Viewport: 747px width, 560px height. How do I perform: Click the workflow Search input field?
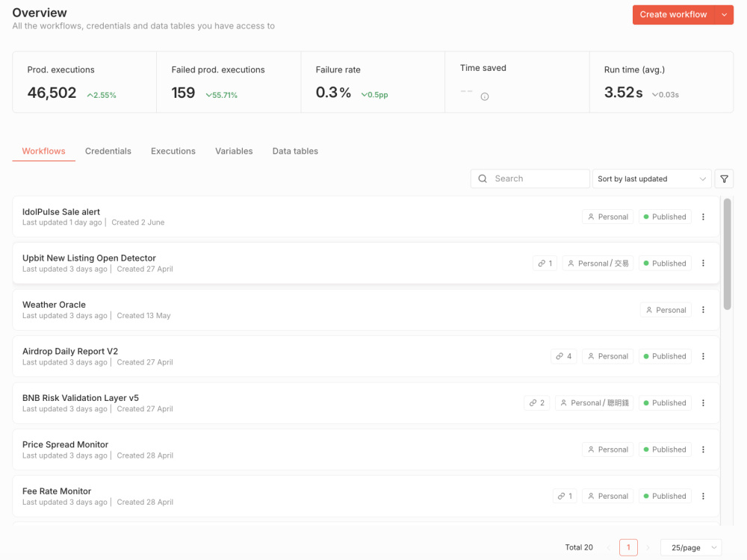tap(530, 179)
